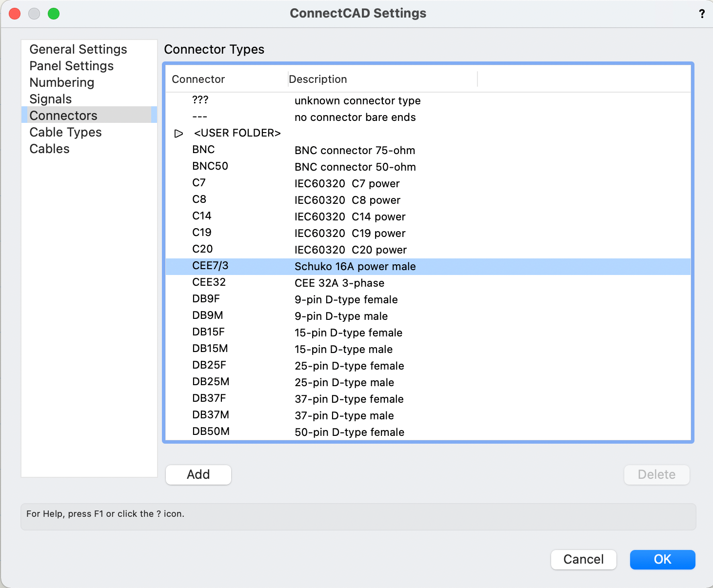Click the Description column header
Screen dimensions: 713x588
318,79
